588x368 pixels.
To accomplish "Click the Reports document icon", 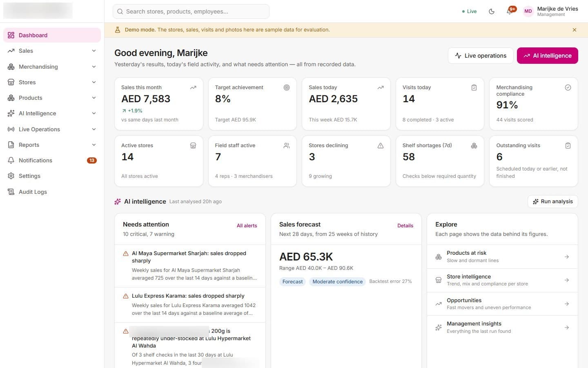I will pos(11,145).
